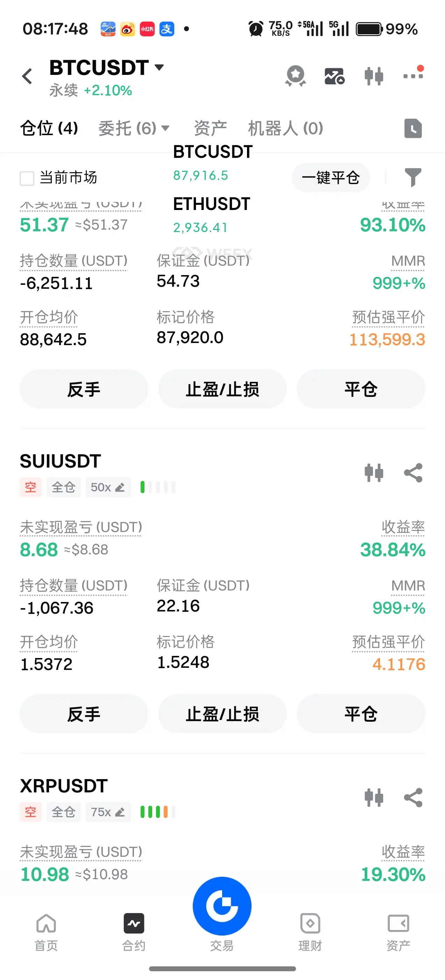Go to 合约 futures tab
445x980 pixels.
point(134,932)
